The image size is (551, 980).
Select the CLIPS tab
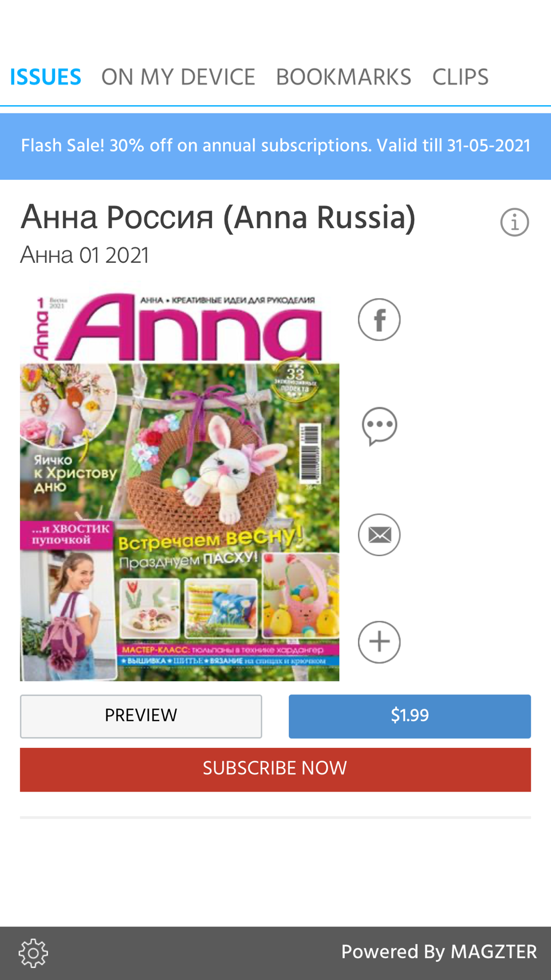click(x=460, y=77)
